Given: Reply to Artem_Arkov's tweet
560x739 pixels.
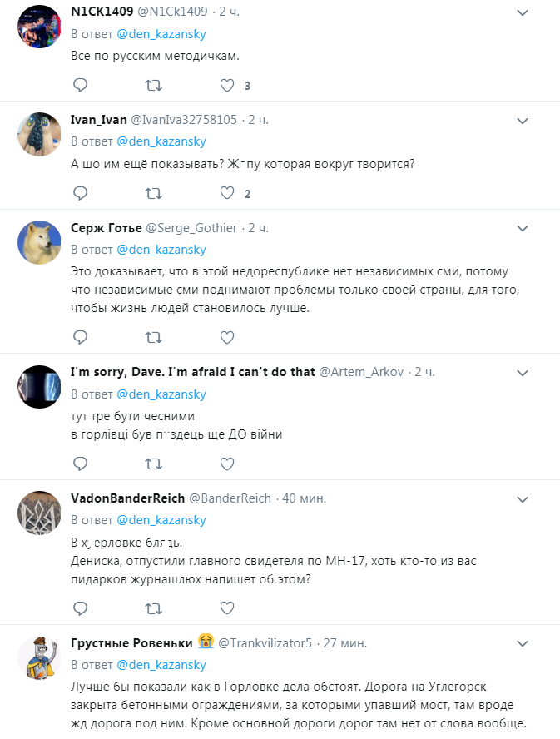Looking at the screenshot, I should [x=80, y=463].
